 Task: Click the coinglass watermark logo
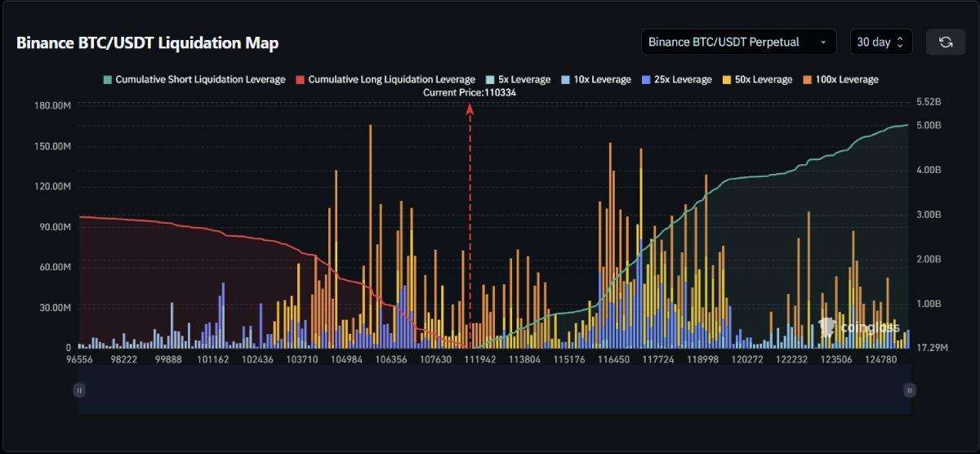[x=858, y=328]
